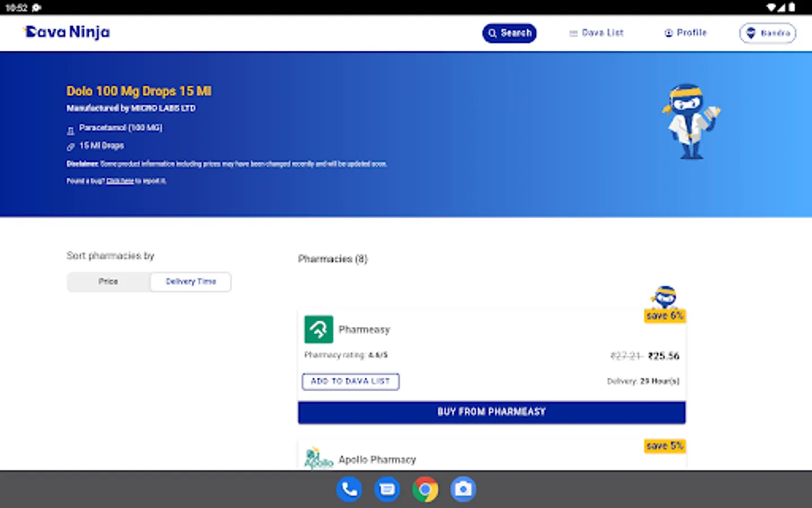Click the 'Click here' bug report link
This screenshot has width=812, height=508.
(120, 181)
